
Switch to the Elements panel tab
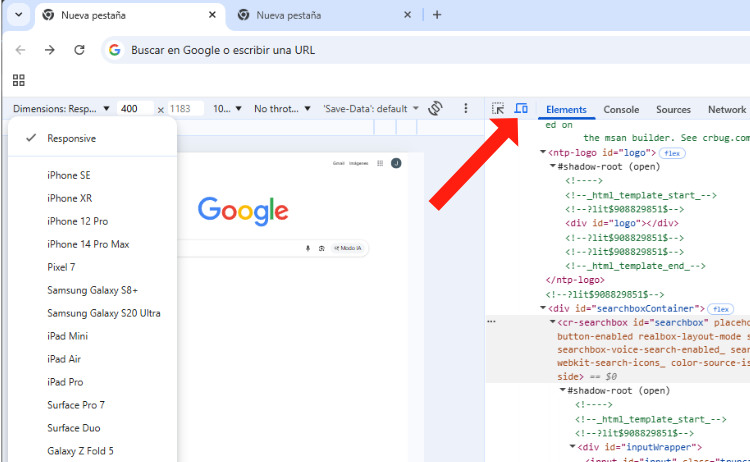566,110
